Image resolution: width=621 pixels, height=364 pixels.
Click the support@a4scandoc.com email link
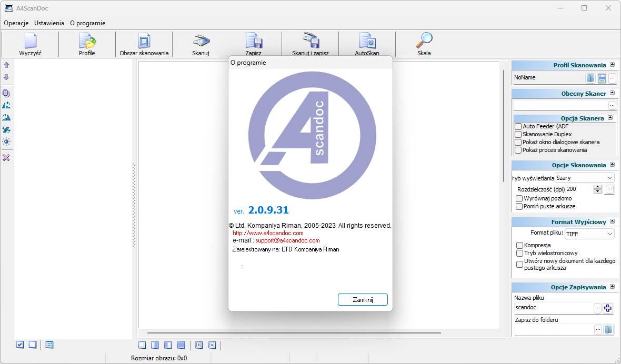click(287, 240)
